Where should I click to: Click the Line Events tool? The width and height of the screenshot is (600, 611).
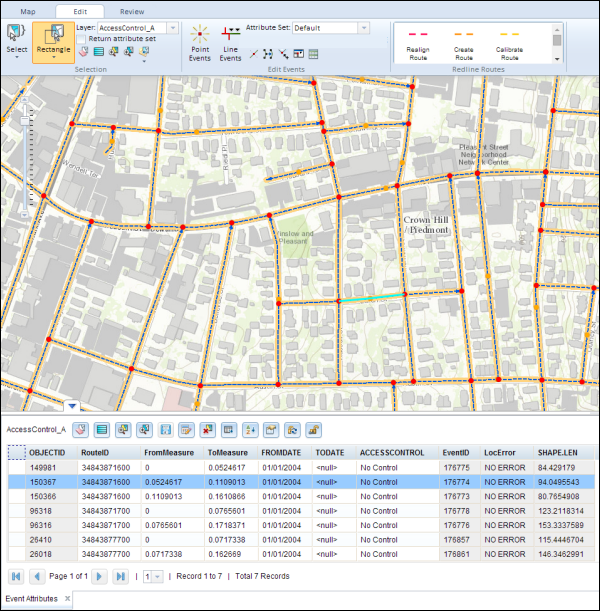230,45
